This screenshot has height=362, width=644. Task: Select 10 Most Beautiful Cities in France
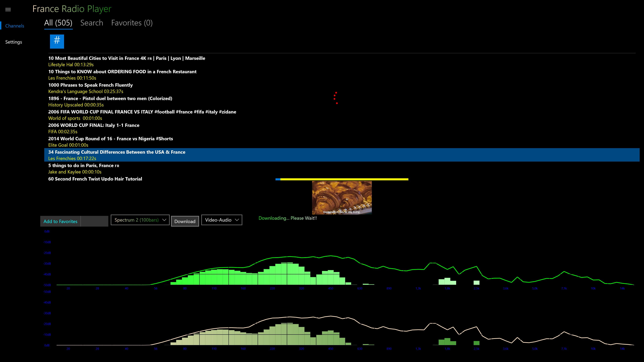pos(126,58)
